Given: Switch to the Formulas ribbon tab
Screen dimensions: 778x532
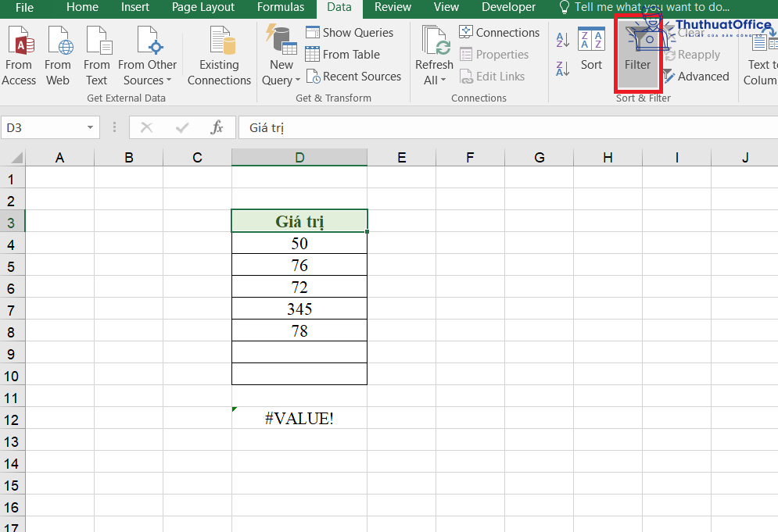Looking at the screenshot, I should click(x=281, y=8).
